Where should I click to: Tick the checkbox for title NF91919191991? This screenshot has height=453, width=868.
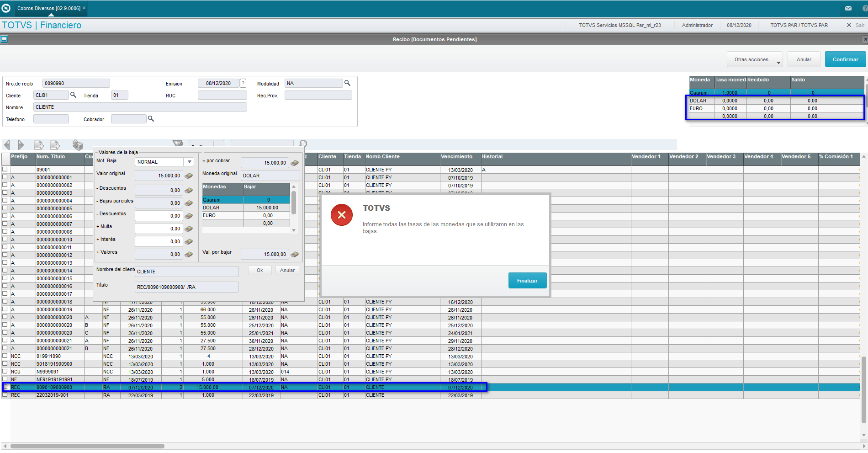pyautogui.click(x=5, y=379)
